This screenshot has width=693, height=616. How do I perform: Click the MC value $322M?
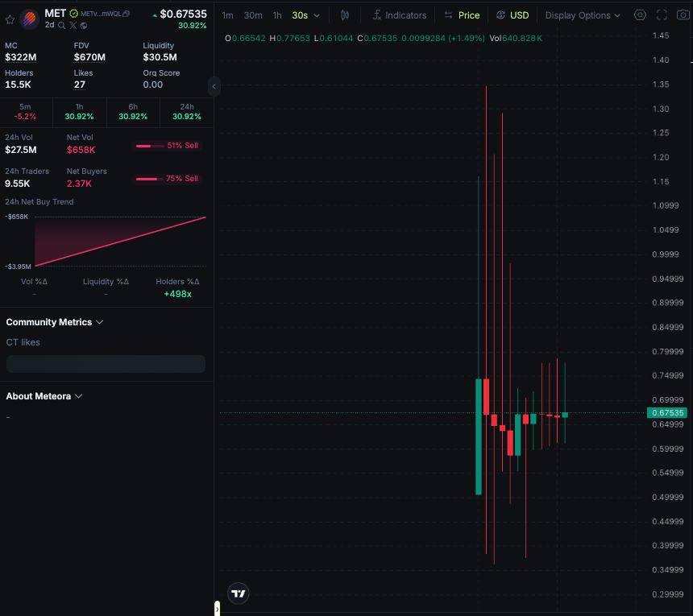(21, 57)
